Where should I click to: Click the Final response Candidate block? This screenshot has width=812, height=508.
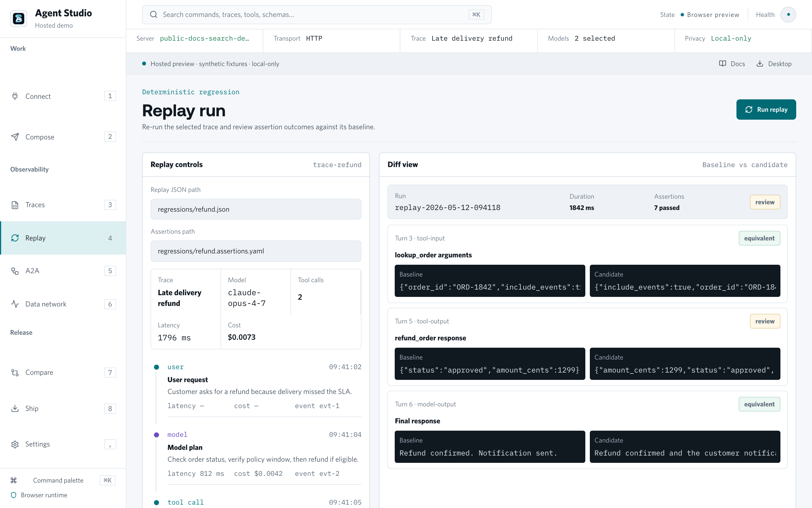point(685,447)
